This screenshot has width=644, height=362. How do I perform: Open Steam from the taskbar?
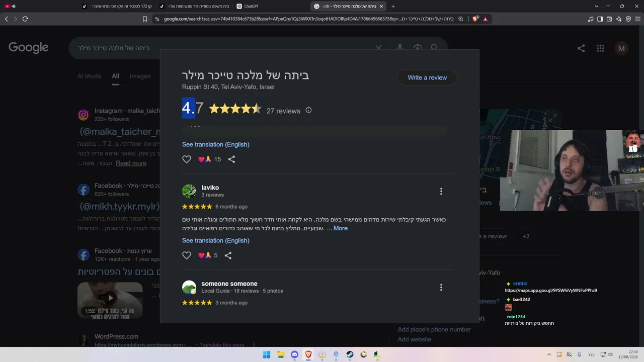pos(350,354)
